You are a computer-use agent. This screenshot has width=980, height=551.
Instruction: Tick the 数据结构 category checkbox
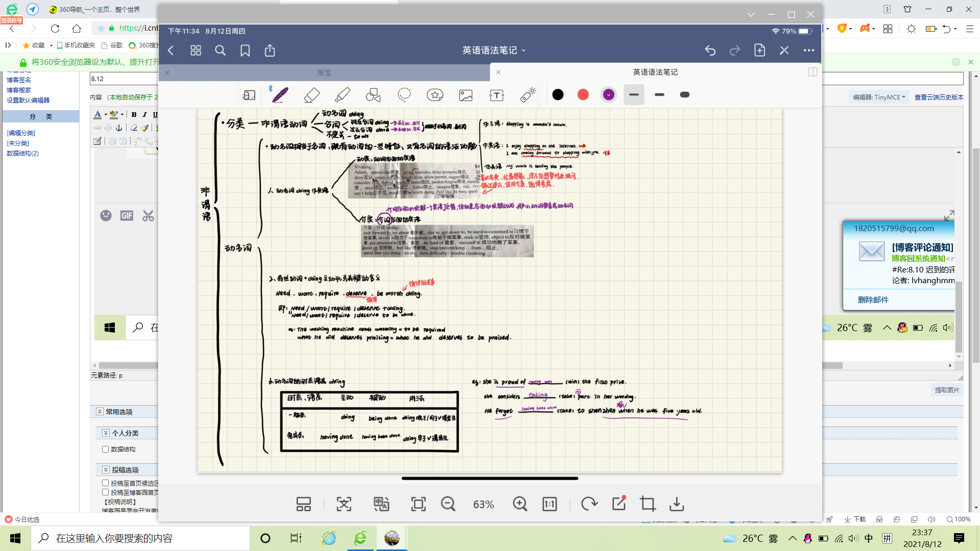pyautogui.click(x=105, y=449)
